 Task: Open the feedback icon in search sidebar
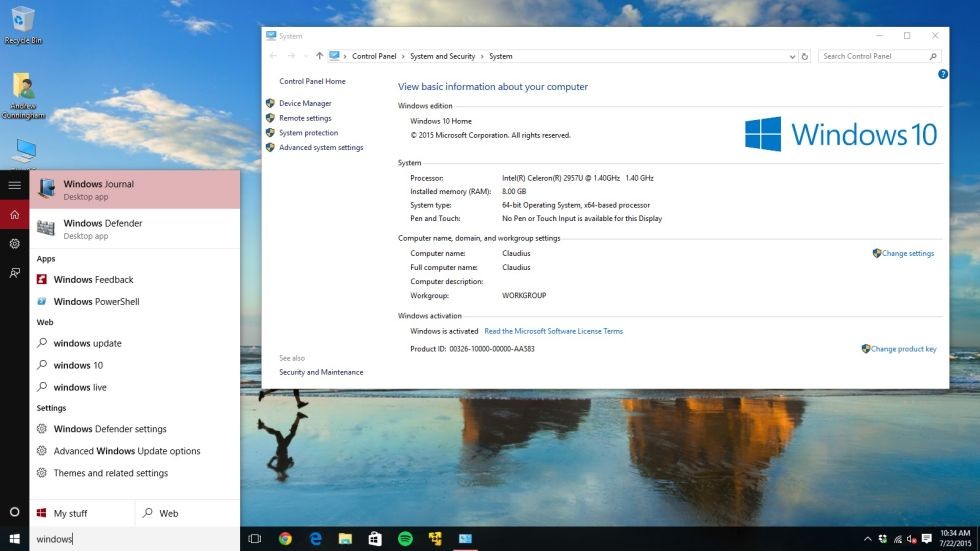tap(14, 273)
